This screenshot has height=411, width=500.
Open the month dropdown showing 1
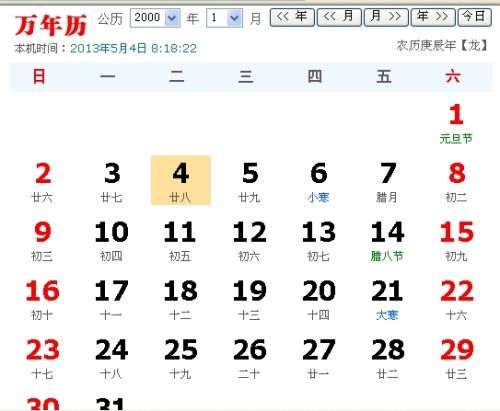[x=224, y=18]
